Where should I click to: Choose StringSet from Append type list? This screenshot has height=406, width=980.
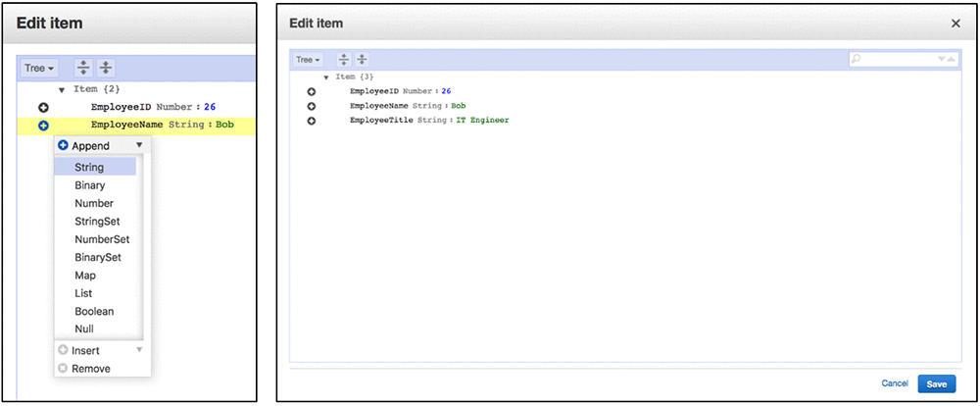point(95,222)
